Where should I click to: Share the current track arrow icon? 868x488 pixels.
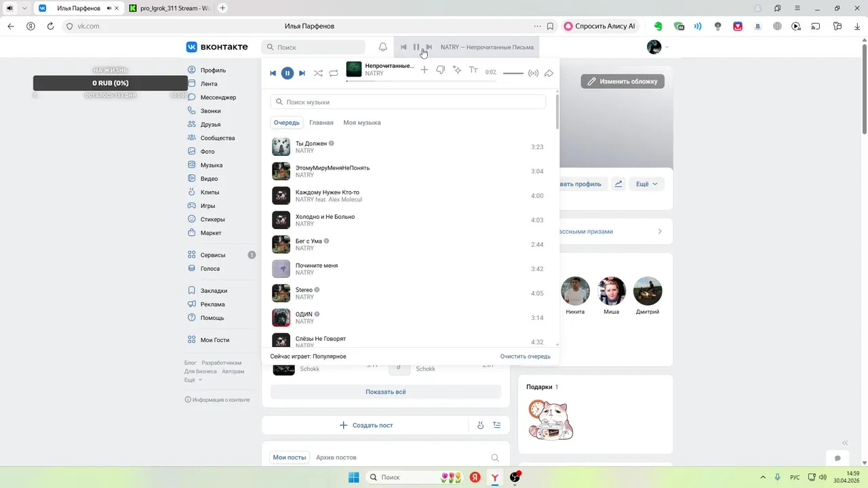click(x=549, y=73)
